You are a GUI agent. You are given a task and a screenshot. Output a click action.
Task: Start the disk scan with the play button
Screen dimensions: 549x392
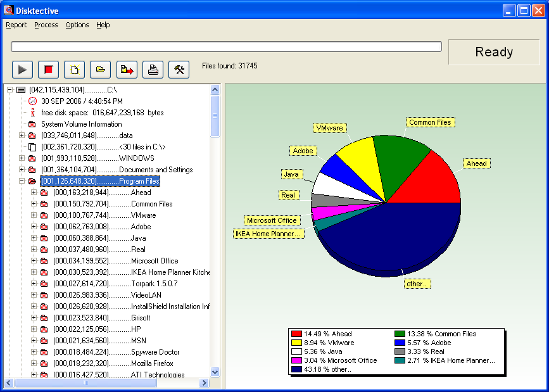[22, 70]
